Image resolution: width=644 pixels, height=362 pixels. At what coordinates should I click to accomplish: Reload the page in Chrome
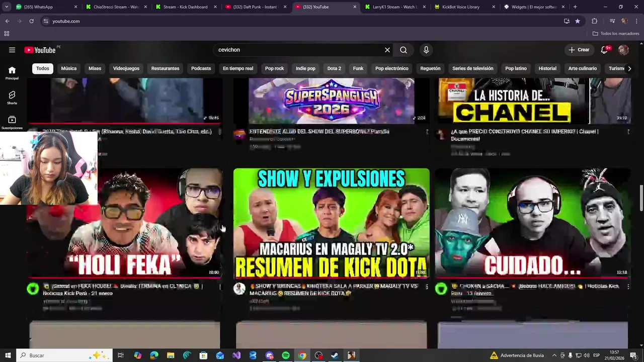(31, 21)
